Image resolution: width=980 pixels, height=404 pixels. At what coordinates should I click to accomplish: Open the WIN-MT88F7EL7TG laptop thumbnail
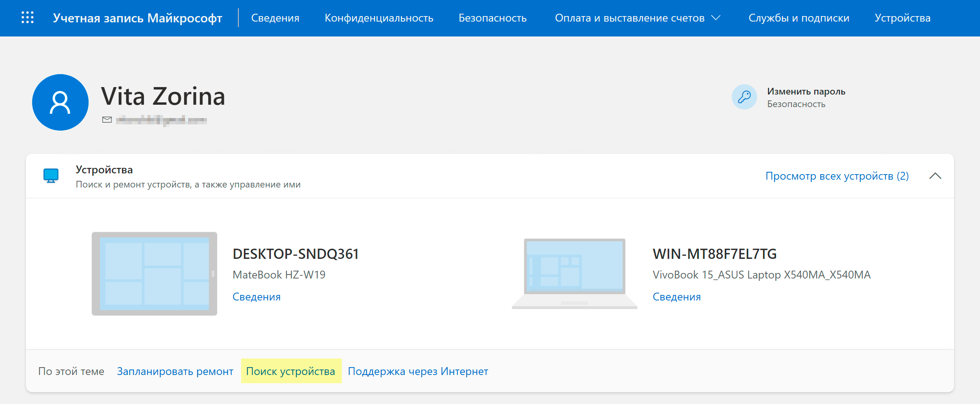click(x=574, y=274)
